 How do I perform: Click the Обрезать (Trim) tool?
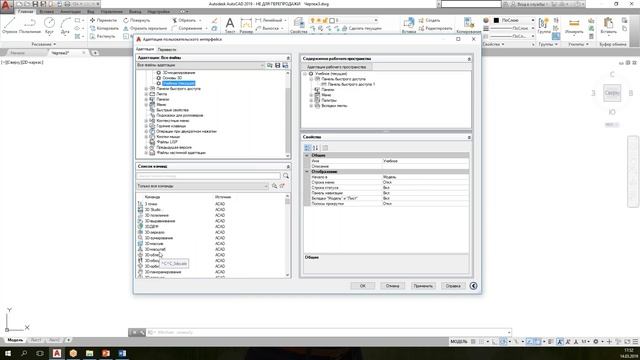point(184,20)
